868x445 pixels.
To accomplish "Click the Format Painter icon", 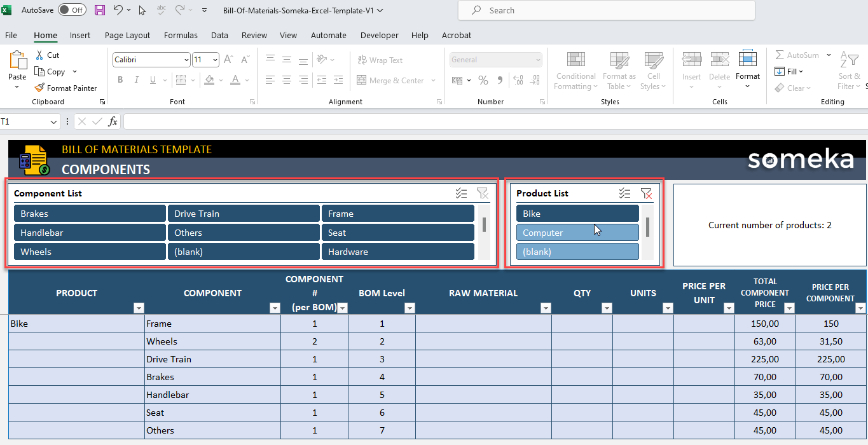I will [x=38, y=88].
